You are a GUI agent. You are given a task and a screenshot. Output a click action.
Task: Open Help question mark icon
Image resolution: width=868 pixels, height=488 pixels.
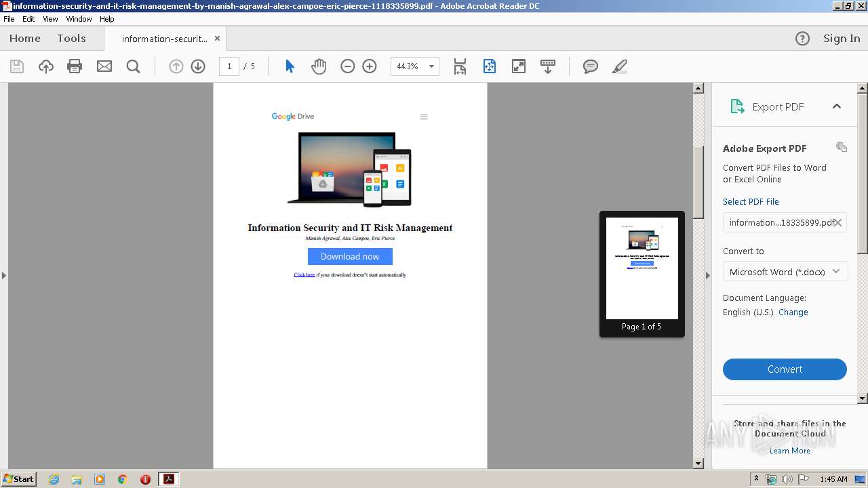click(802, 39)
